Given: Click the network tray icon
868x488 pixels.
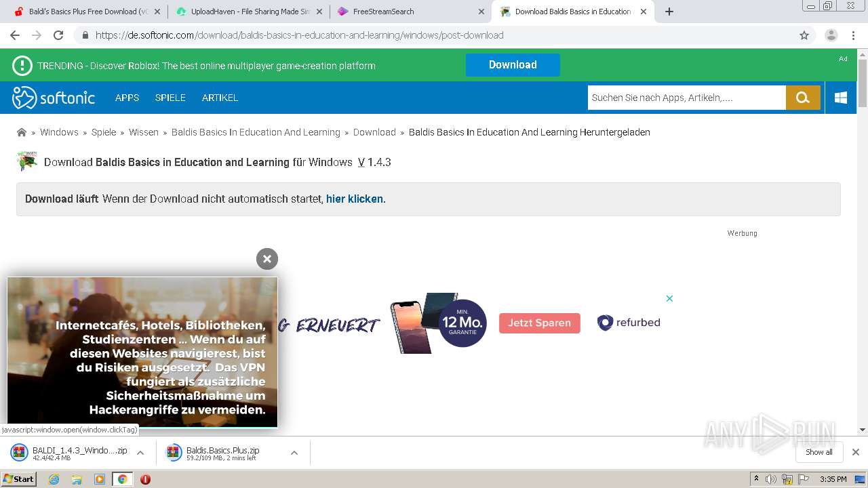Looking at the screenshot, I should 787,479.
